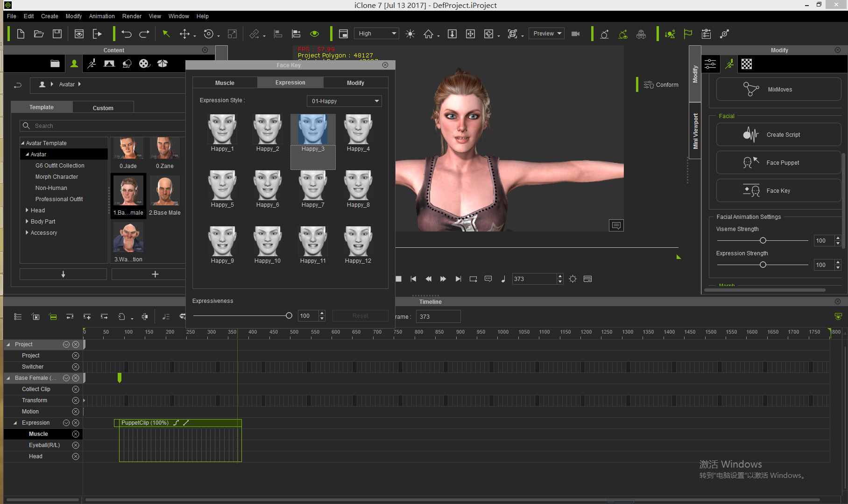Click the down arrow apply button
Image resolution: width=848 pixels, height=504 pixels.
click(x=63, y=274)
